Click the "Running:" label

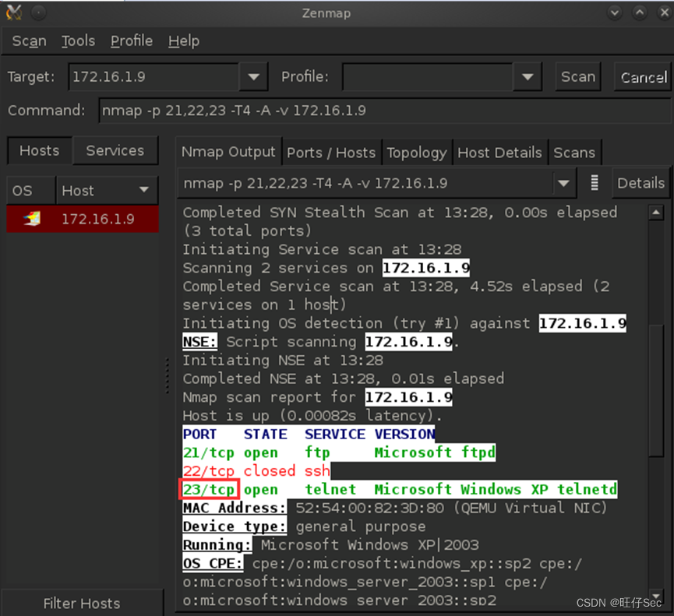(217, 544)
